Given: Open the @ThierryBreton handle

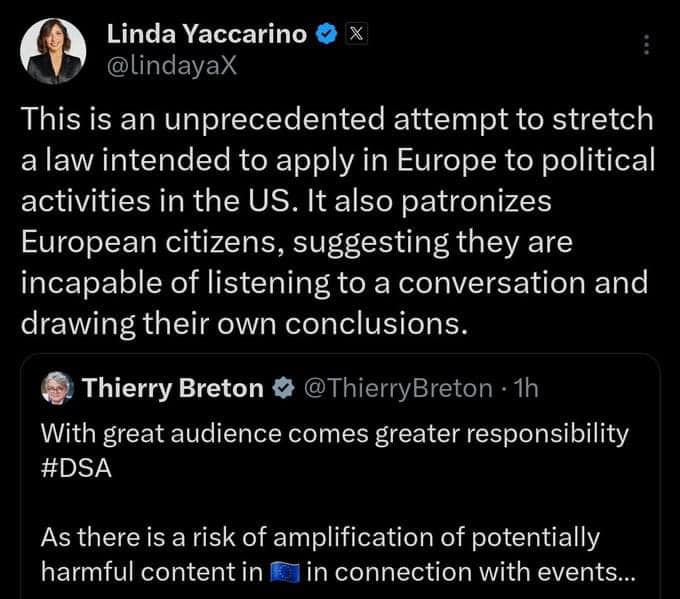Looking at the screenshot, I should tap(396, 388).
